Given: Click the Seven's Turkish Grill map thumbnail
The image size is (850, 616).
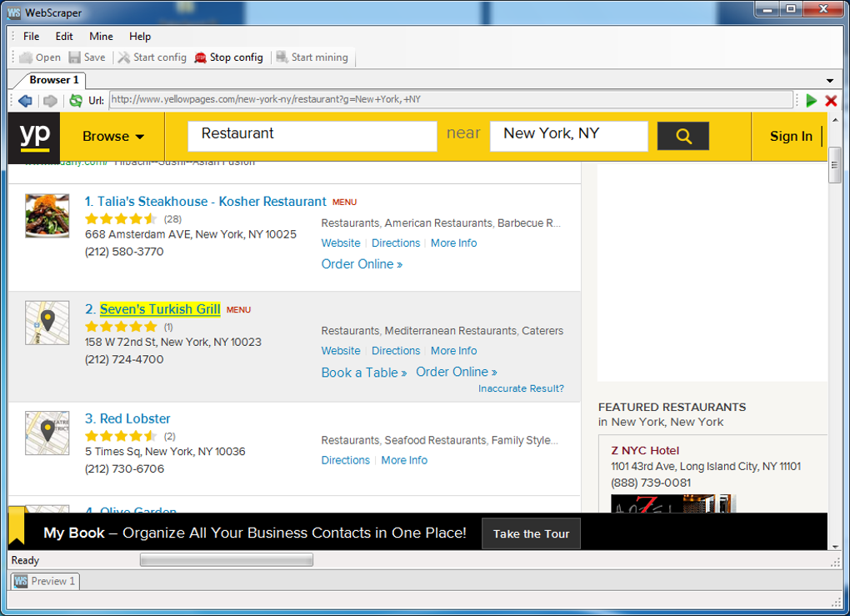Looking at the screenshot, I should point(47,323).
